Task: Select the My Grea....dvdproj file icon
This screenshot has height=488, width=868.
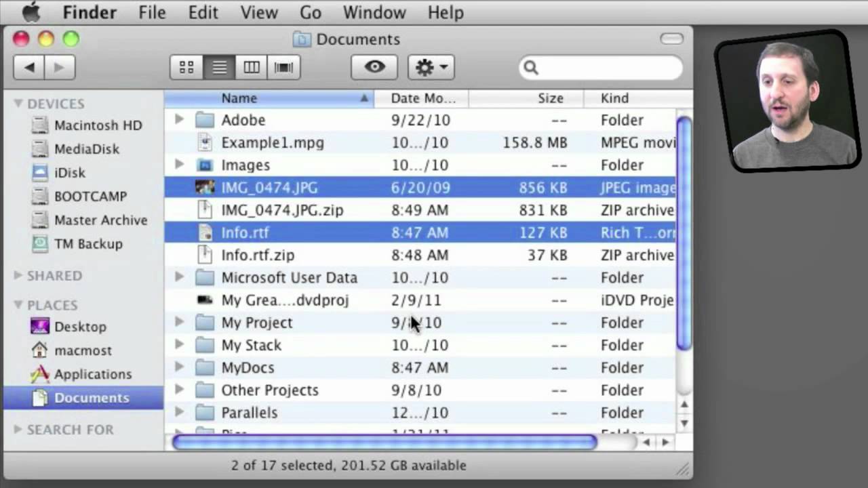Action: coord(204,300)
